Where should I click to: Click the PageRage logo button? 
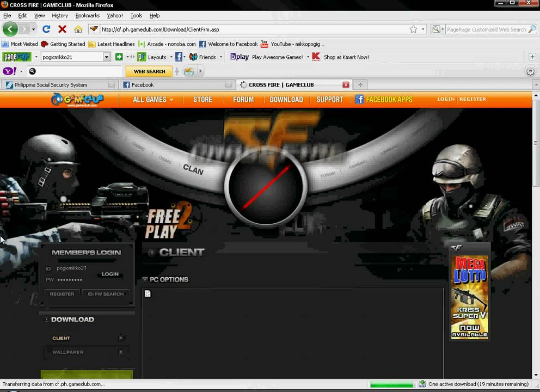(x=16, y=57)
